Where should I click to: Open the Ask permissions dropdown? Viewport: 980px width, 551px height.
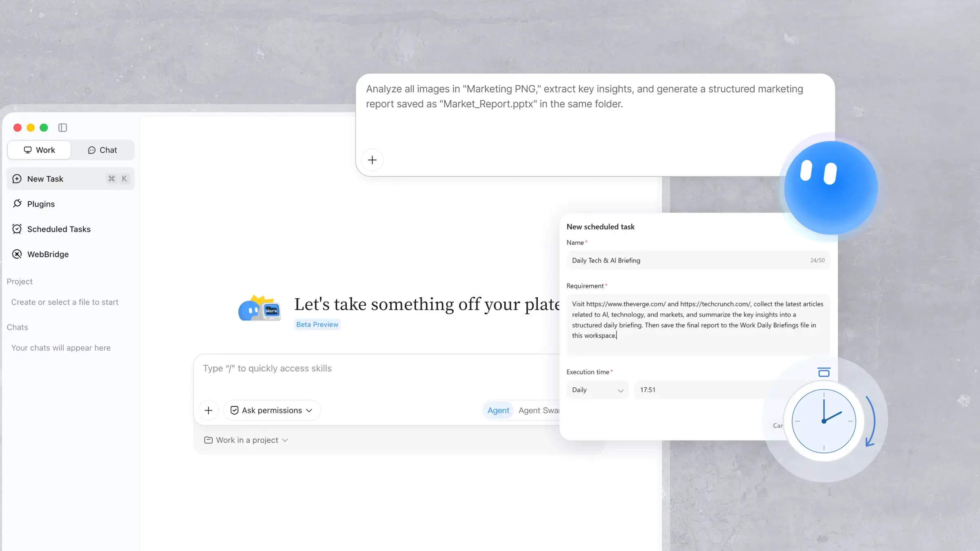[x=272, y=410]
